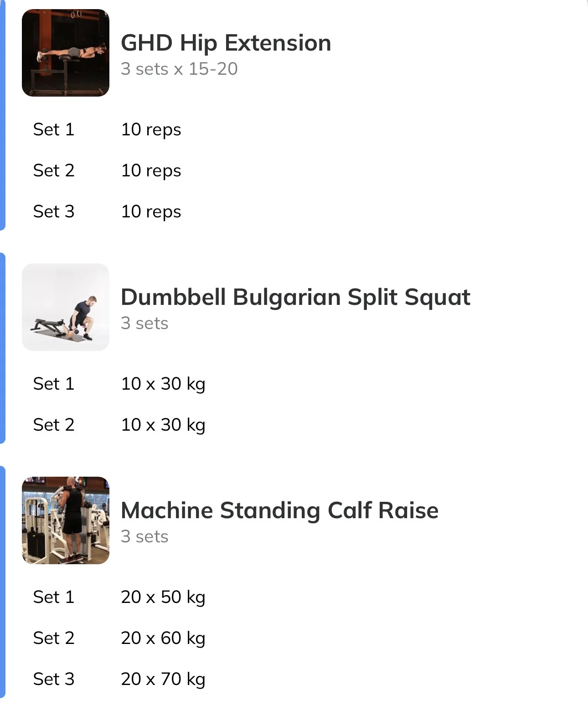The image size is (588, 726).
Task: Tap the Machine Standing Calf Raise title
Action: 279,510
